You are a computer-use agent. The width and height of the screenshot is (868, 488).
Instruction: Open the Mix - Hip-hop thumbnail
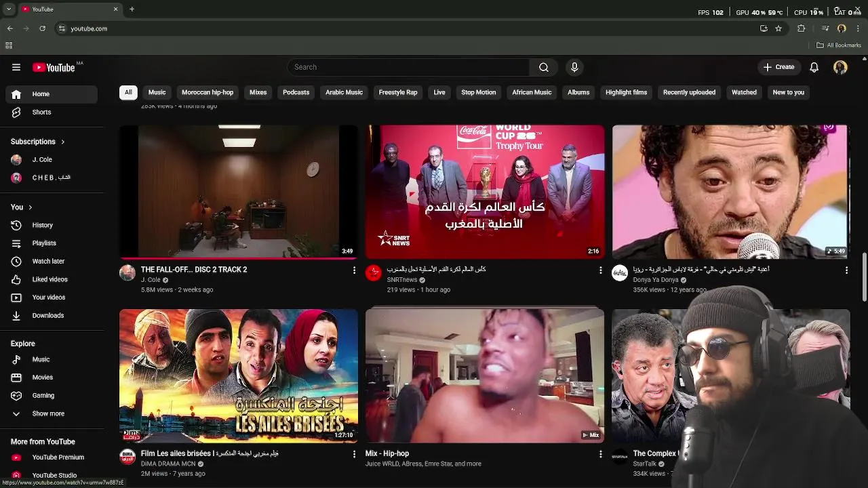485,375
